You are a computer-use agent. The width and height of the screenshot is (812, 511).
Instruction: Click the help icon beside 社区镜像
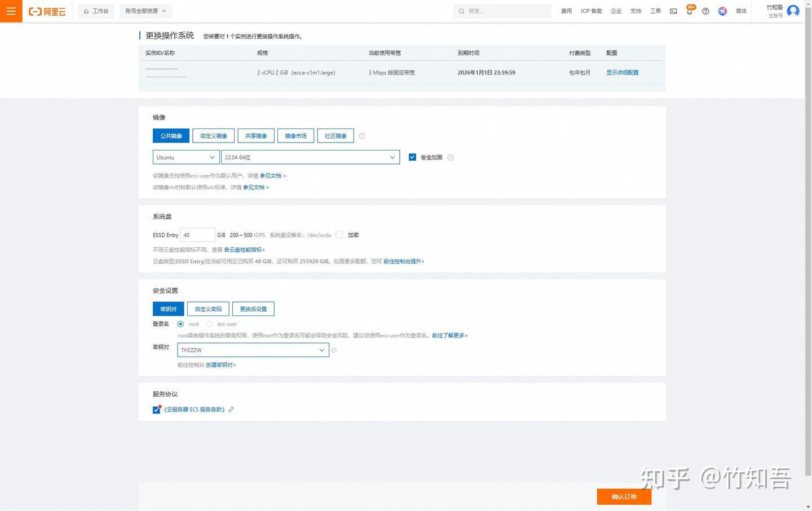pos(362,136)
